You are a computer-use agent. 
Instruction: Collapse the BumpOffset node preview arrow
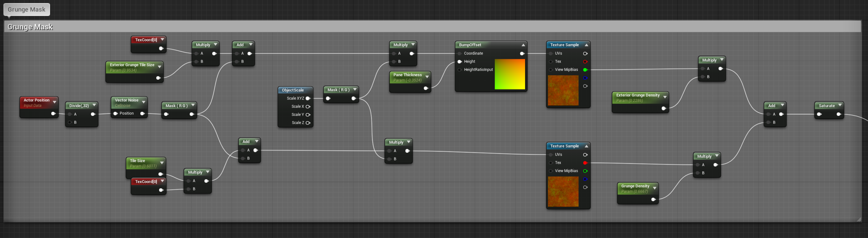pos(523,45)
